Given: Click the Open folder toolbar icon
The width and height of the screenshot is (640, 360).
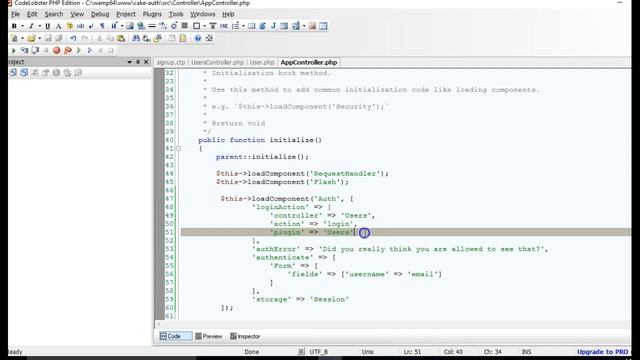Looking at the screenshot, I should (x=31, y=38).
